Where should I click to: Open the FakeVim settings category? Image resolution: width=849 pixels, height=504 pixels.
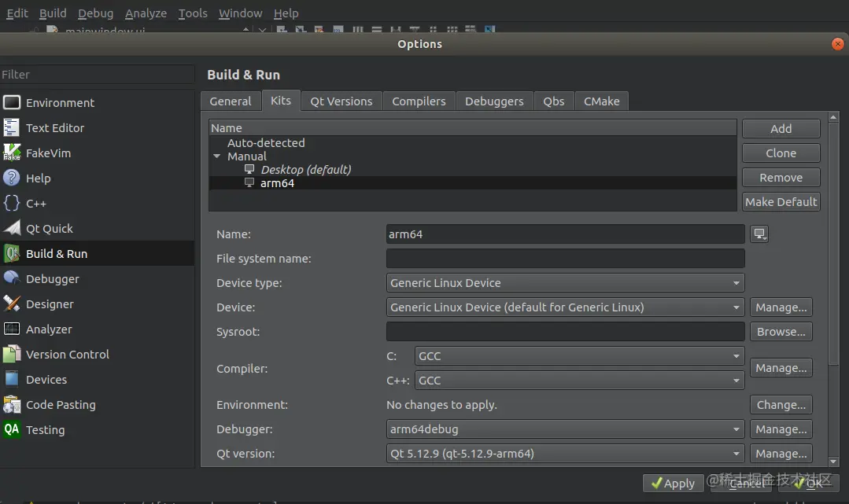pos(98,153)
